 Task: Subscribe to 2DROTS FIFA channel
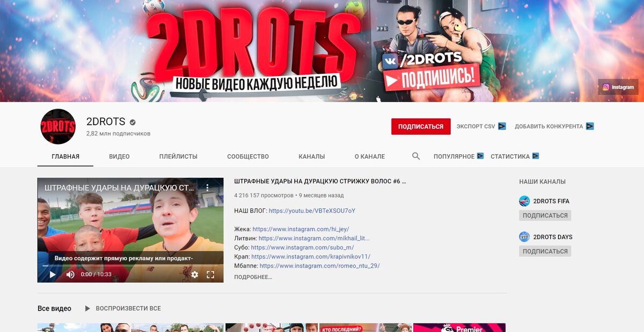tap(545, 215)
